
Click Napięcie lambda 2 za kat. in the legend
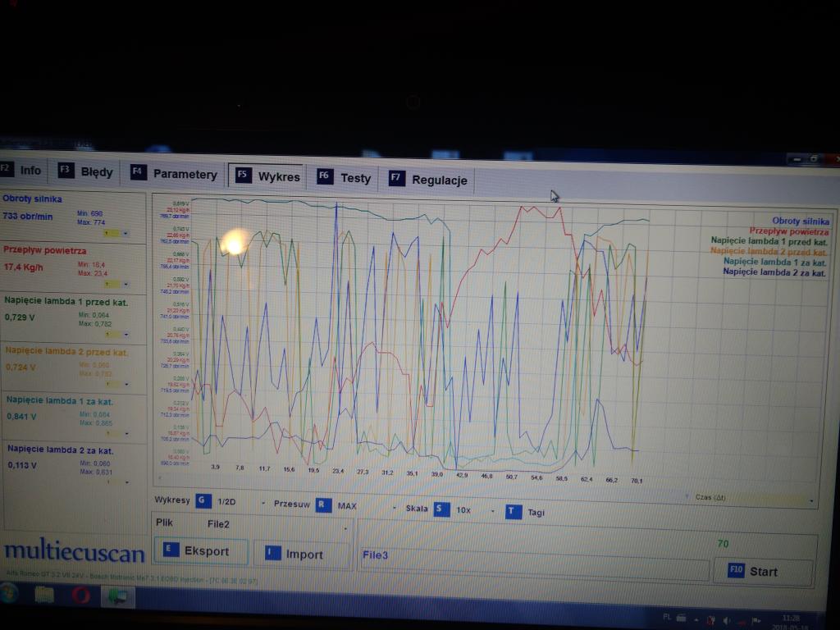click(774, 272)
